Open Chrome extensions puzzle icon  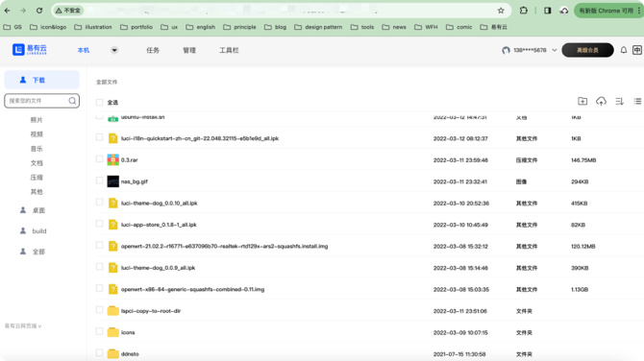click(523, 11)
